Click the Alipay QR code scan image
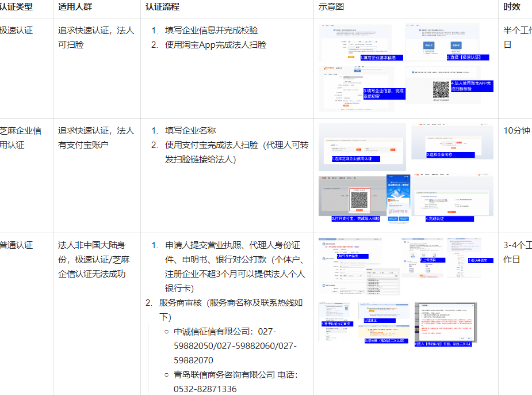 click(x=359, y=200)
